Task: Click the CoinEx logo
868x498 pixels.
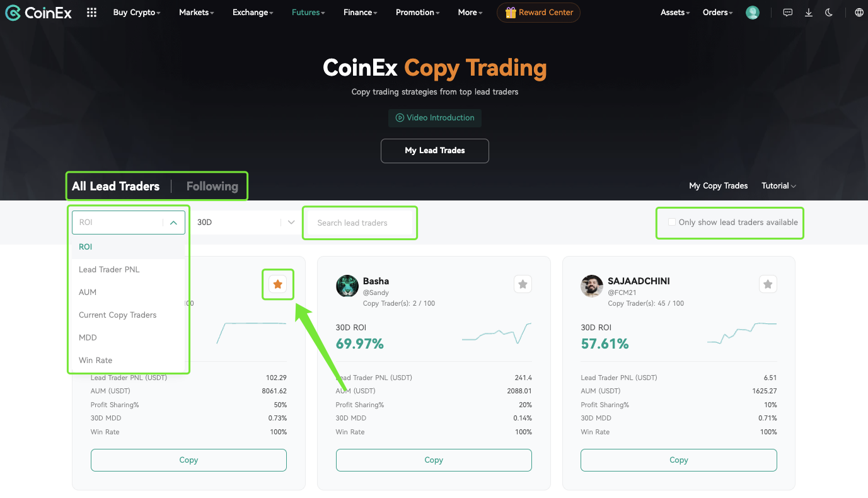Action: (38, 12)
